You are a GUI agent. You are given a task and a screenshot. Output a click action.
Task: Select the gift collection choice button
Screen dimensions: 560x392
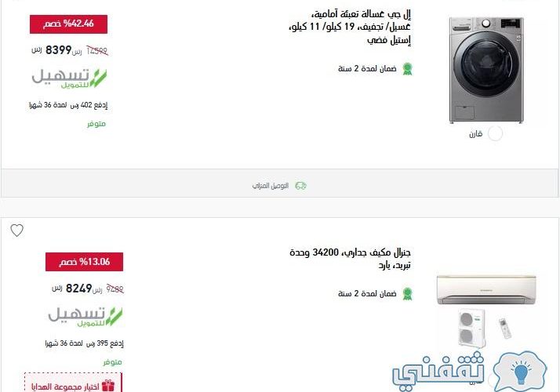(x=73, y=383)
